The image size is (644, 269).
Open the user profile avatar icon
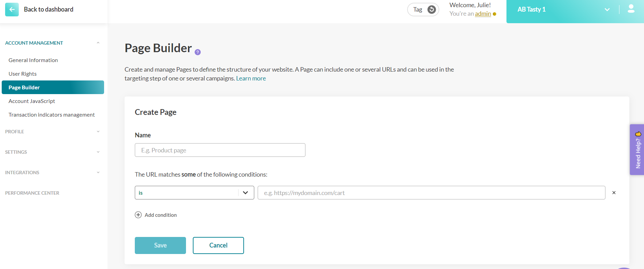coord(631,9)
